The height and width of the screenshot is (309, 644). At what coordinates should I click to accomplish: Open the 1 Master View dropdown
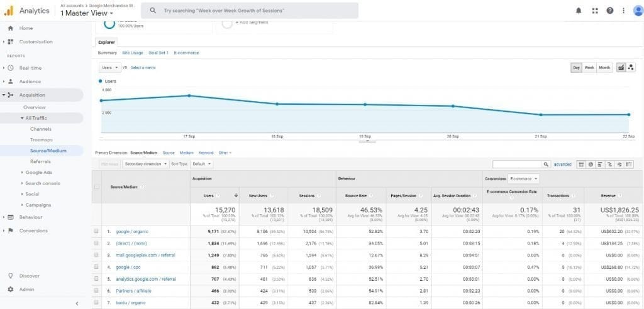[x=87, y=13]
